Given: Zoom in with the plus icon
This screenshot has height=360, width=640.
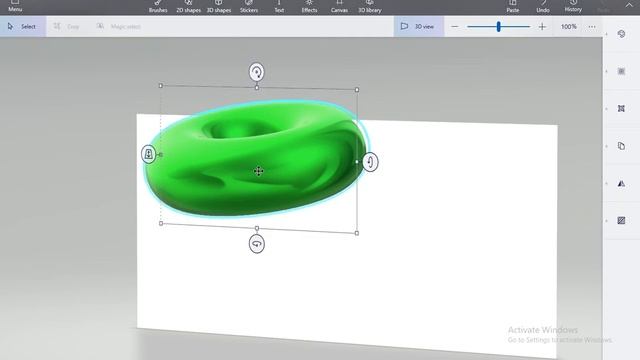Looking at the screenshot, I should (542, 27).
